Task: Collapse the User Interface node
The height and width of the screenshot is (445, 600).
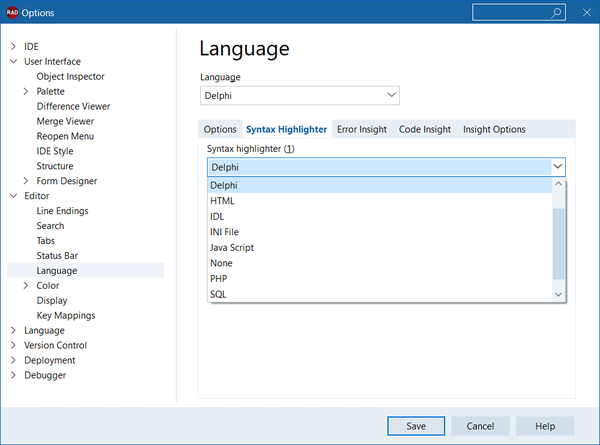Action: tap(13, 61)
